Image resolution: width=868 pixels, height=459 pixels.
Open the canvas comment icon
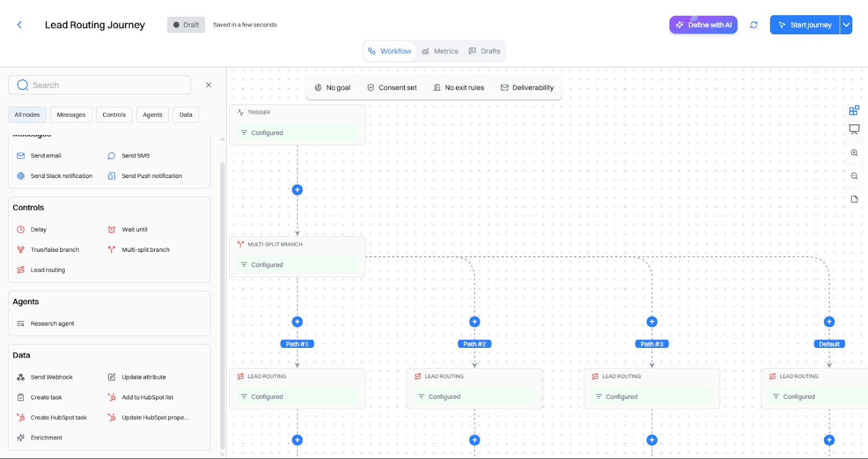(854, 130)
